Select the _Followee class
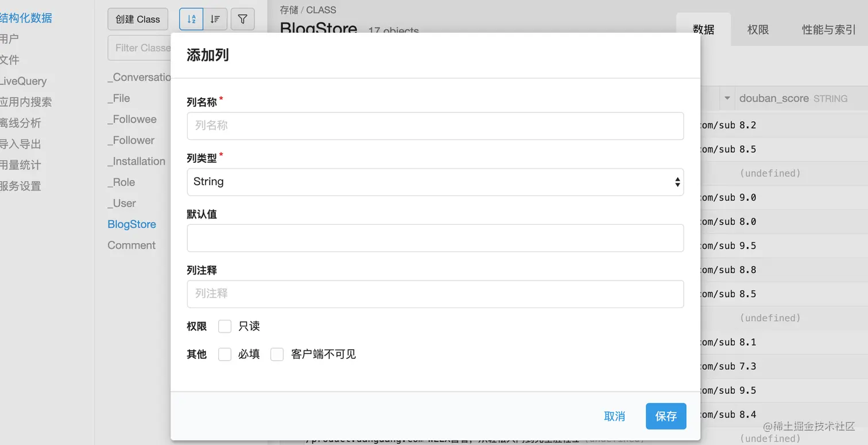Screen dimensions: 868x445 (x=132, y=119)
